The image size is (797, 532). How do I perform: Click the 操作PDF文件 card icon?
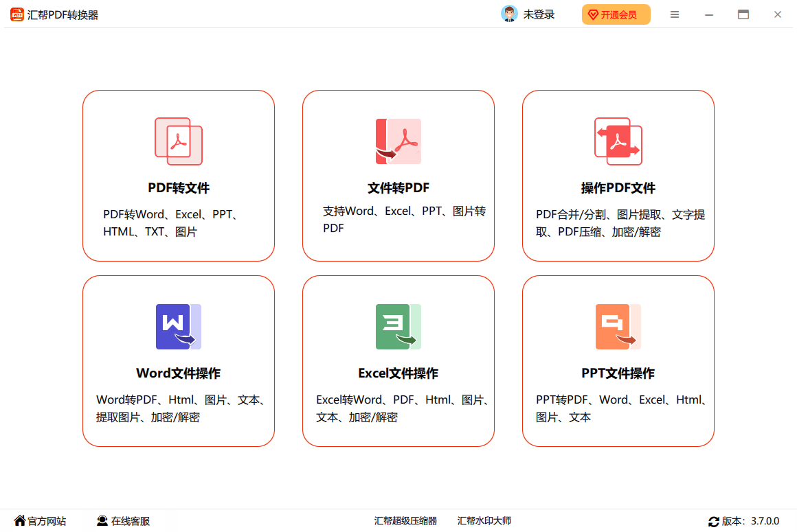coord(618,141)
